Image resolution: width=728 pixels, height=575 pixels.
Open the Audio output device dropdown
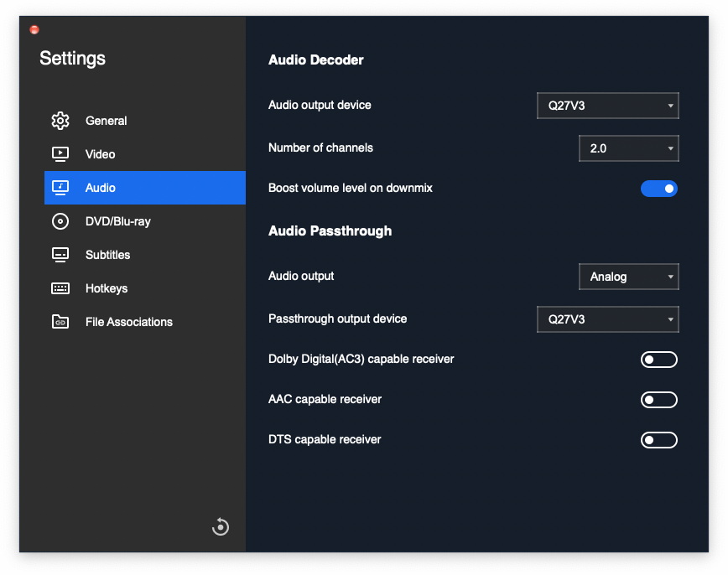click(x=608, y=106)
